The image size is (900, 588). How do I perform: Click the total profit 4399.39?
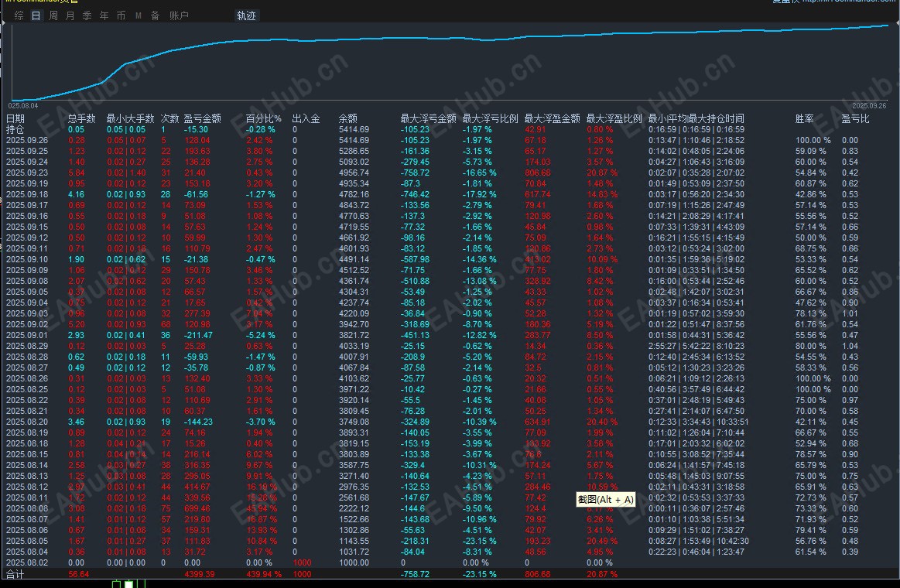(199, 574)
